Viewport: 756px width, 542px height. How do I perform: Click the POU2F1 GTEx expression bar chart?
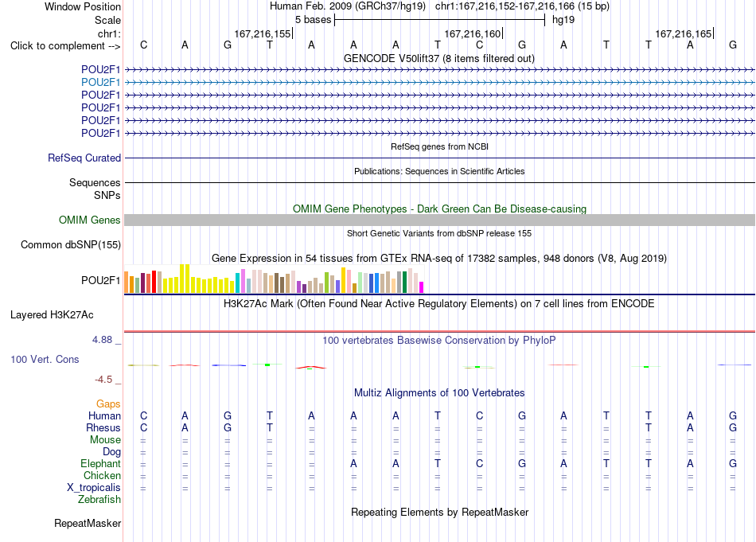(x=274, y=279)
